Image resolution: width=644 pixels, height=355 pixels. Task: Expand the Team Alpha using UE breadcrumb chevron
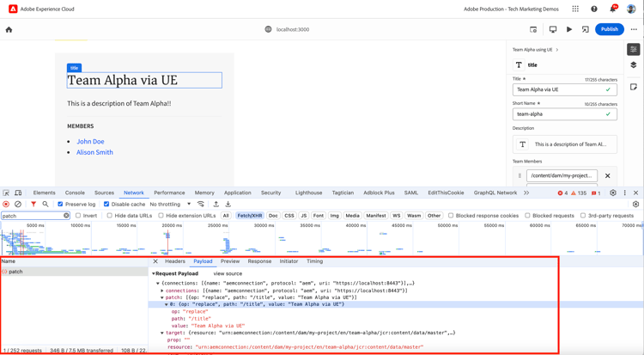(557, 50)
